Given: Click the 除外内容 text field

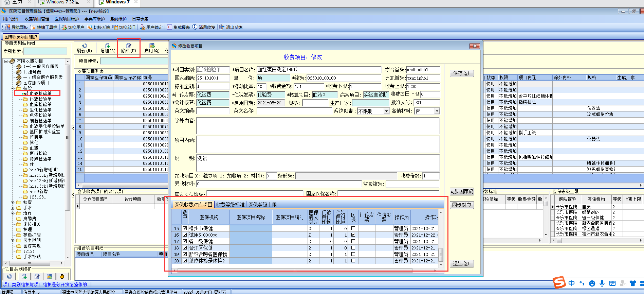Looking at the screenshot, I should [317, 125].
